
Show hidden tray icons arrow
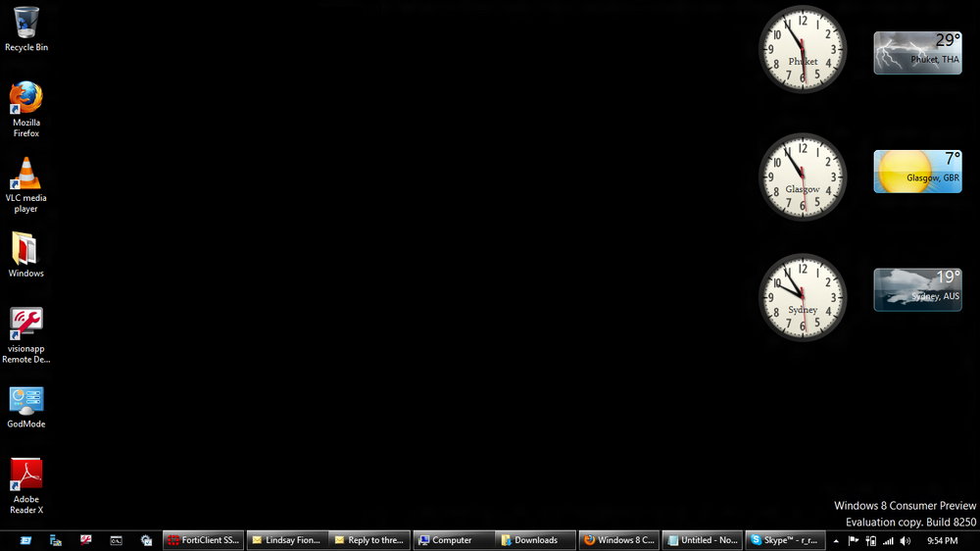point(836,540)
